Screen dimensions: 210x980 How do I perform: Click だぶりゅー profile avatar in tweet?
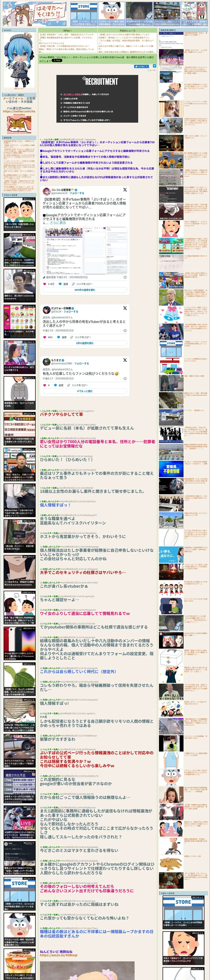pos(46,310)
